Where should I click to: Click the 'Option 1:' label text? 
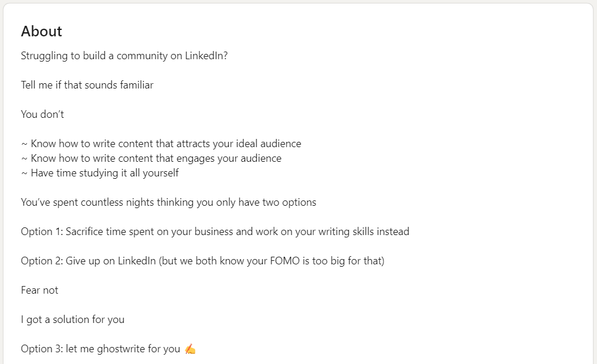(42, 232)
